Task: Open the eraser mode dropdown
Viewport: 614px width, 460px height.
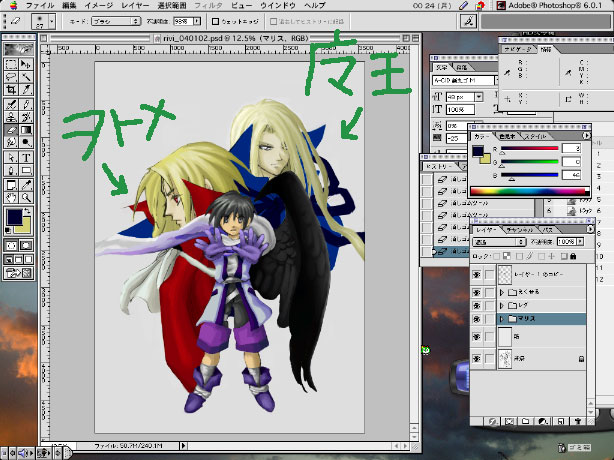Action: [116, 22]
